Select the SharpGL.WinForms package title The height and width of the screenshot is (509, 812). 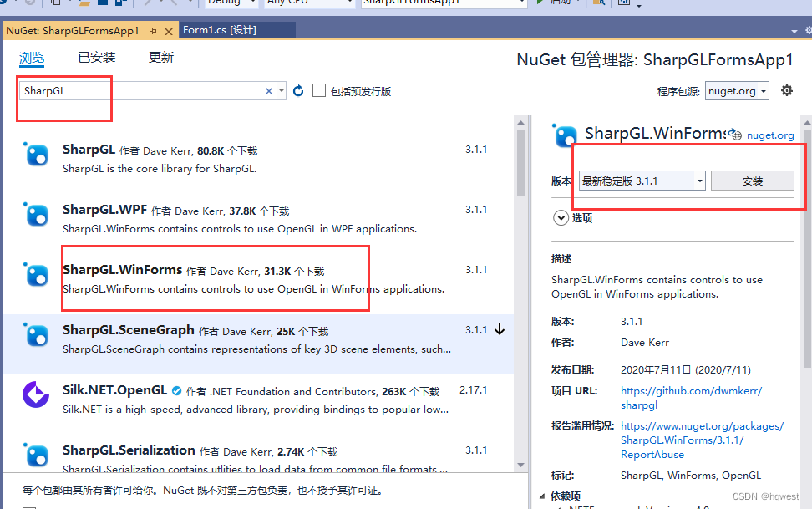122,270
